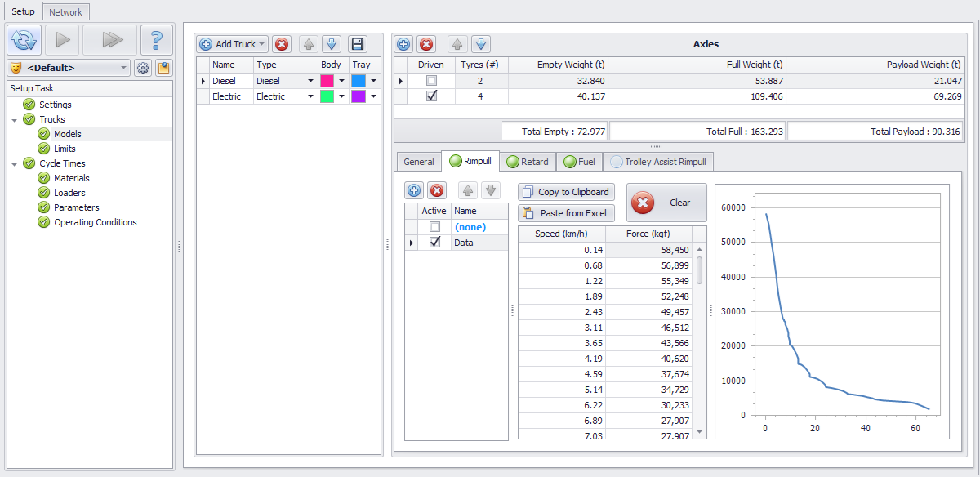Open the Trolley Assist Rimpull tab
This screenshot has height=477, width=980.
click(x=659, y=162)
